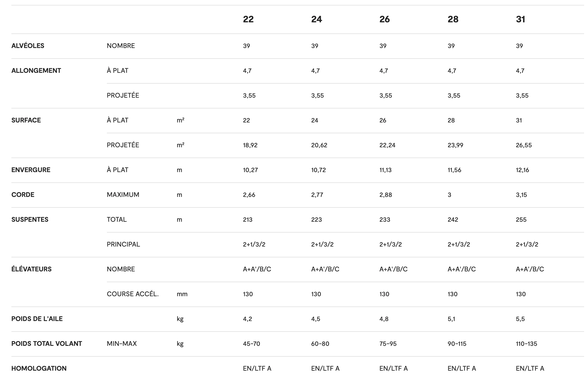The image size is (588, 381).
Task: Click the ENVERGURE row label
Action: pos(31,170)
